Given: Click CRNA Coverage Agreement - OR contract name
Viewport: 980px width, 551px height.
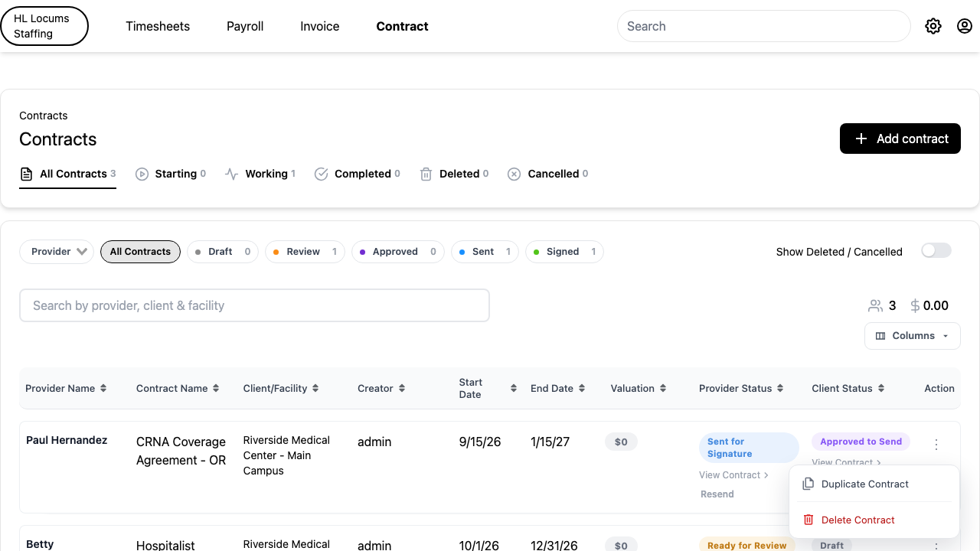Looking at the screenshot, I should (x=181, y=451).
